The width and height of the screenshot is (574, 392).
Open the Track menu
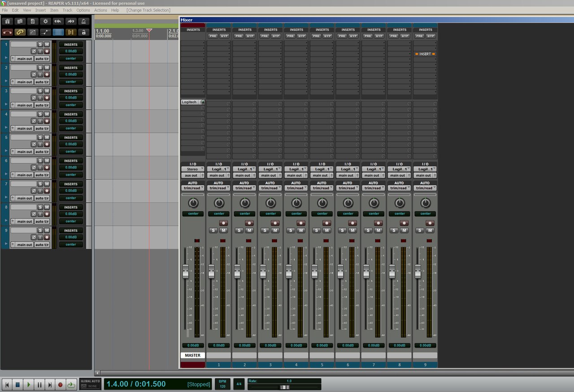[x=67, y=10]
